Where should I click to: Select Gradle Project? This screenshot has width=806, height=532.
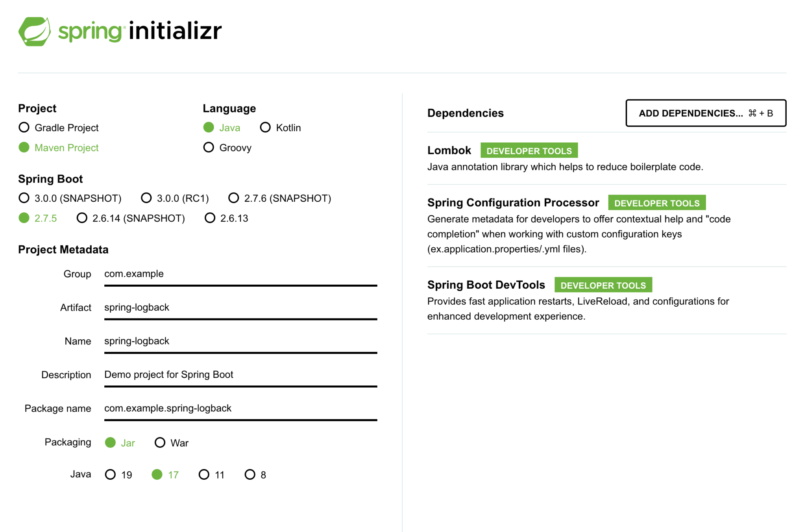click(24, 127)
